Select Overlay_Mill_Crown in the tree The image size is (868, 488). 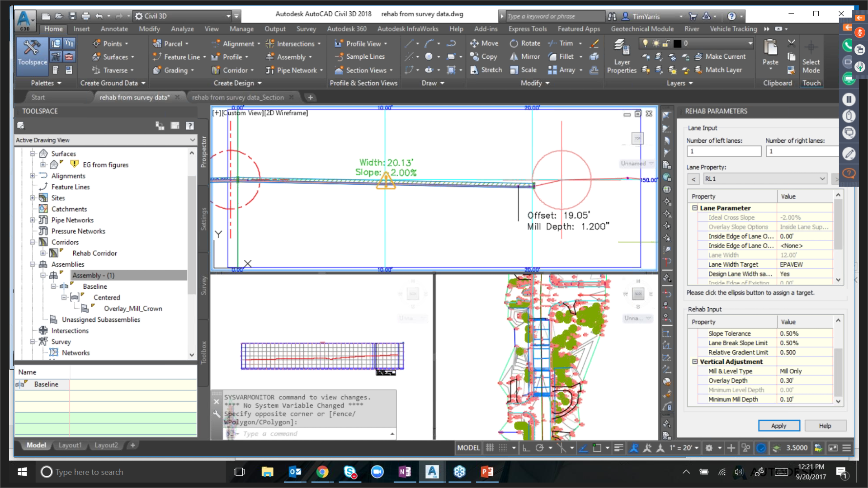(133, 309)
